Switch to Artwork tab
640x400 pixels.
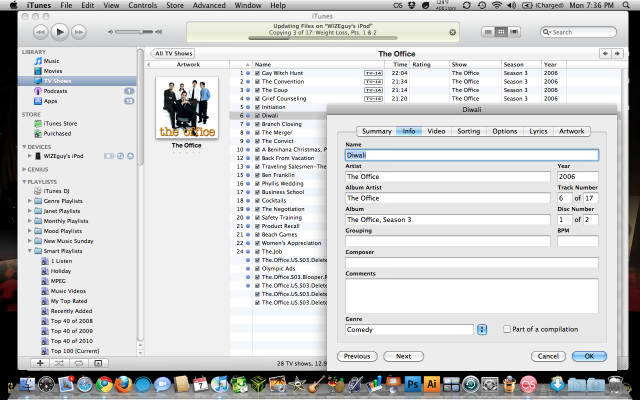point(571,131)
